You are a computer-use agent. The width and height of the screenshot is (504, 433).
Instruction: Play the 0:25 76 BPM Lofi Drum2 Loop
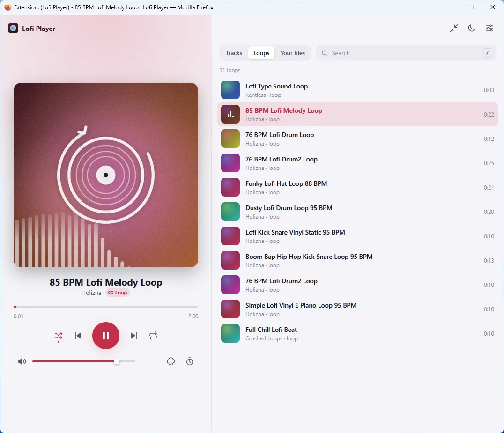coord(357,163)
